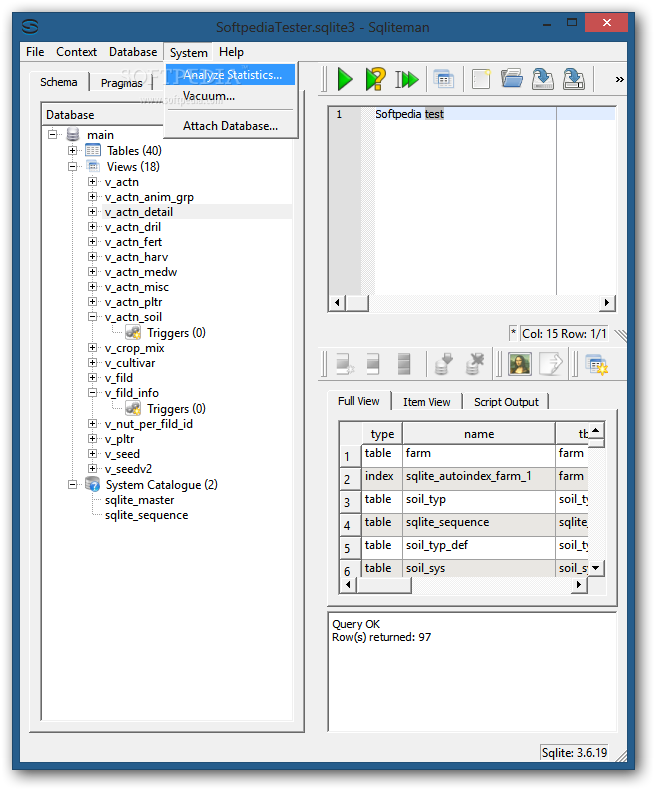The height and width of the screenshot is (790, 655).
Task: Expand the v_seedv2 view node
Action: point(92,468)
